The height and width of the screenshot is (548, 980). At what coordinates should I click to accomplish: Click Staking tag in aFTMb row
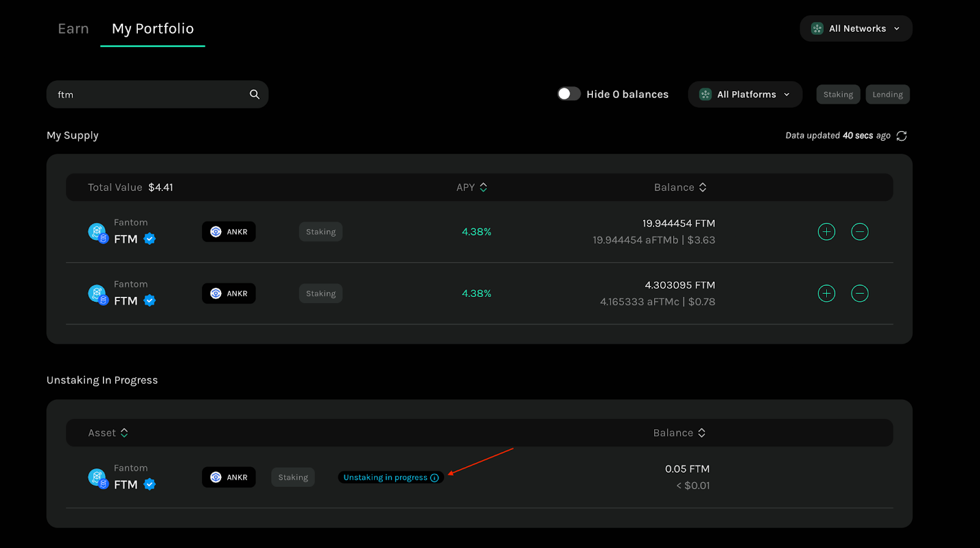[321, 232]
